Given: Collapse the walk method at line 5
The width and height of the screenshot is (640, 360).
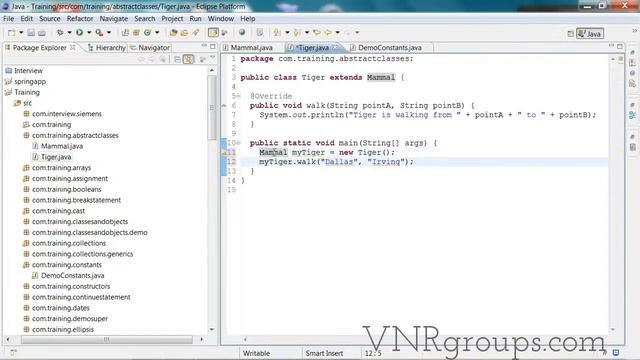Looking at the screenshot, I should [239, 96].
